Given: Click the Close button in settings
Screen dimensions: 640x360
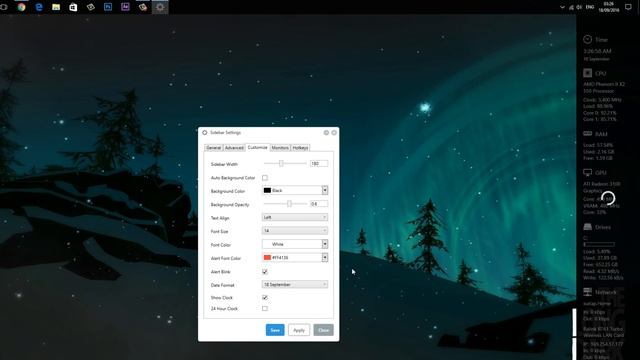Looking at the screenshot, I should pyautogui.click(x=323, y=330).
